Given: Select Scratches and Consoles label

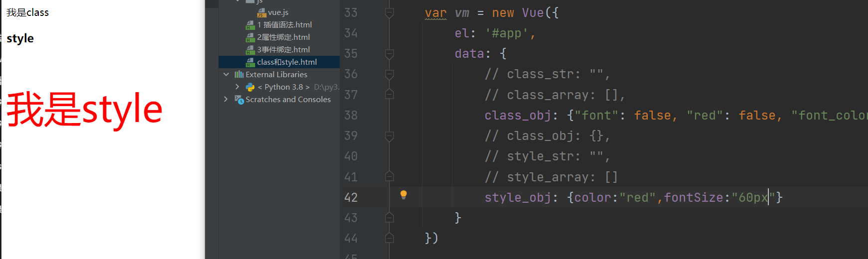Looking at the screenshot, I should (x=288, y=99).
